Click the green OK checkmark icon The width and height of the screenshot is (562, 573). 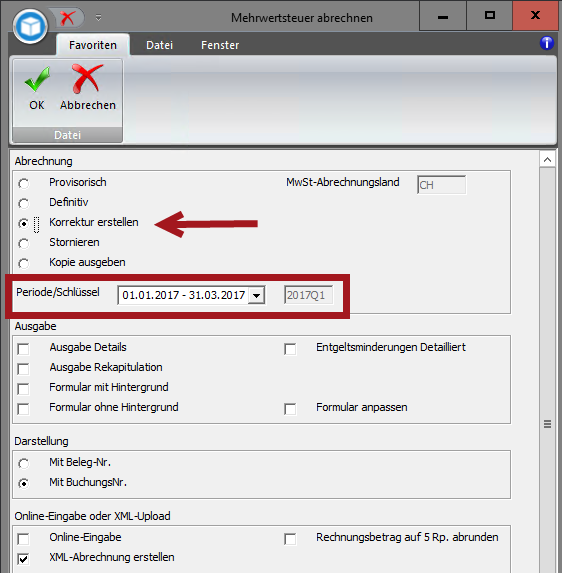click(x=37, y=79)
